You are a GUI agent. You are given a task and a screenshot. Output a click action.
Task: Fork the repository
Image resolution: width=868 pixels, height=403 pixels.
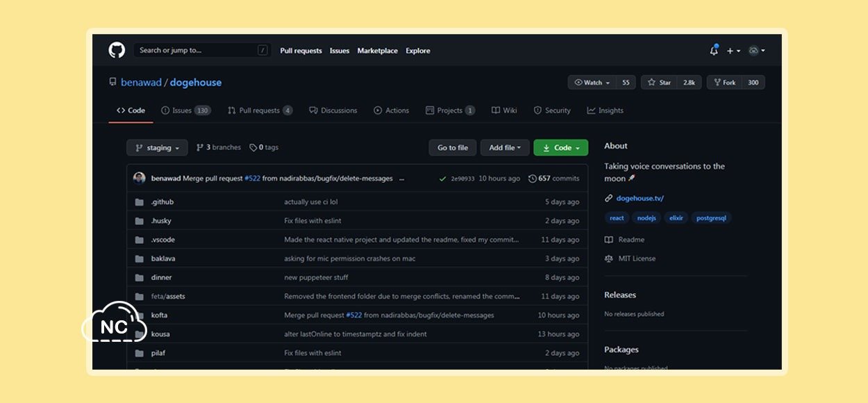pyautogui.click(x=724, y=82)
